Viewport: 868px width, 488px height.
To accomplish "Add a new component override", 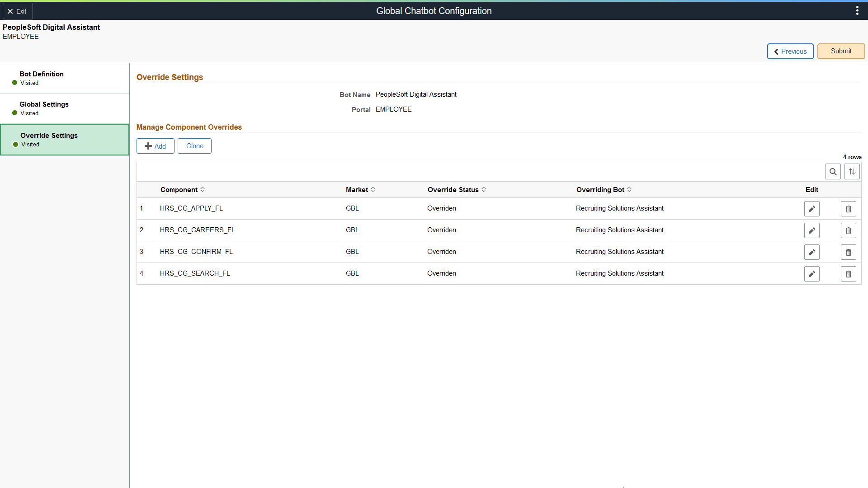I will pyautogui.click(x=155, y=145).
